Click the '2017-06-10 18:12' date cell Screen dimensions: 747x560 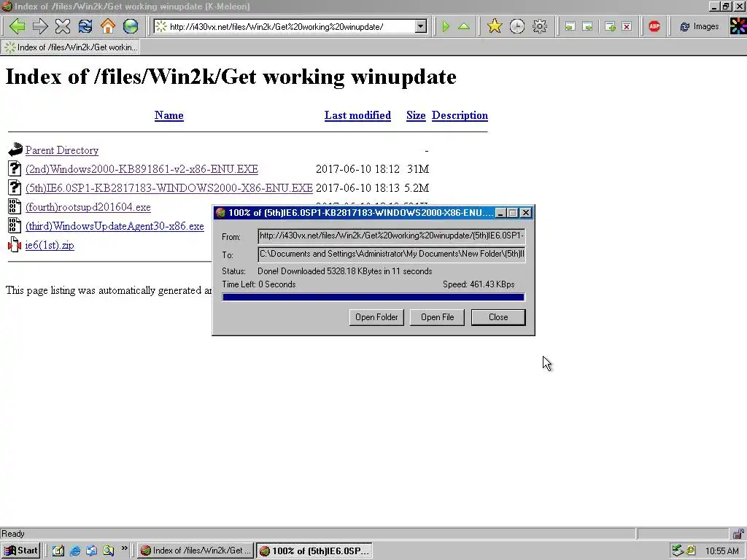[357, 169]
